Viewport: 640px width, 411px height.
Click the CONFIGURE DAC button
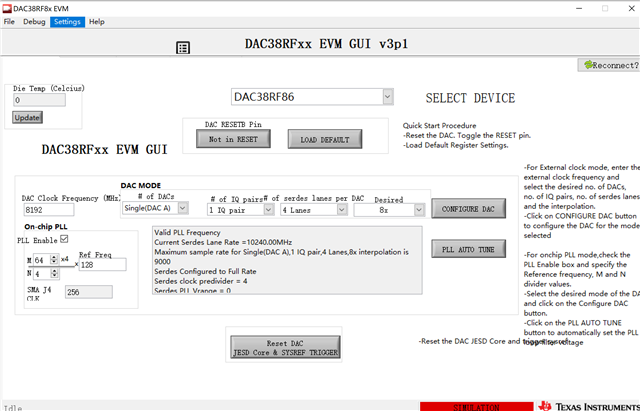coord(468,209)
